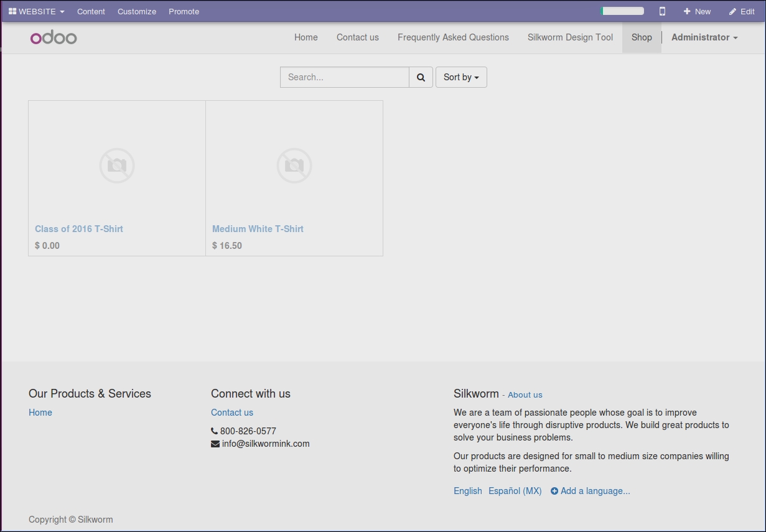This screenshot has width=766, height=532.
Task: Click the phone number 800-826-0577
Action: pyautogui.click(x=248, y=431)
